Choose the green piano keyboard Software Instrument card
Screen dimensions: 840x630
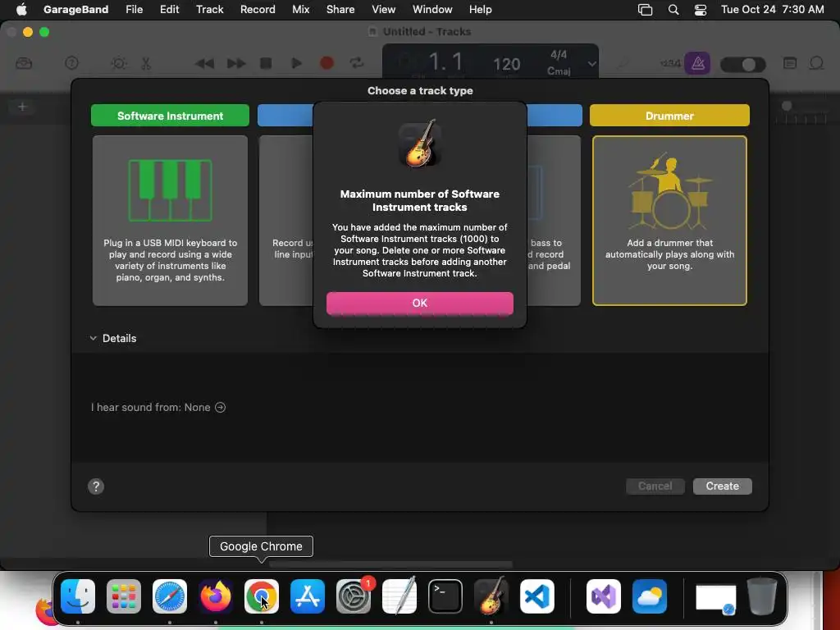[170, 220]
